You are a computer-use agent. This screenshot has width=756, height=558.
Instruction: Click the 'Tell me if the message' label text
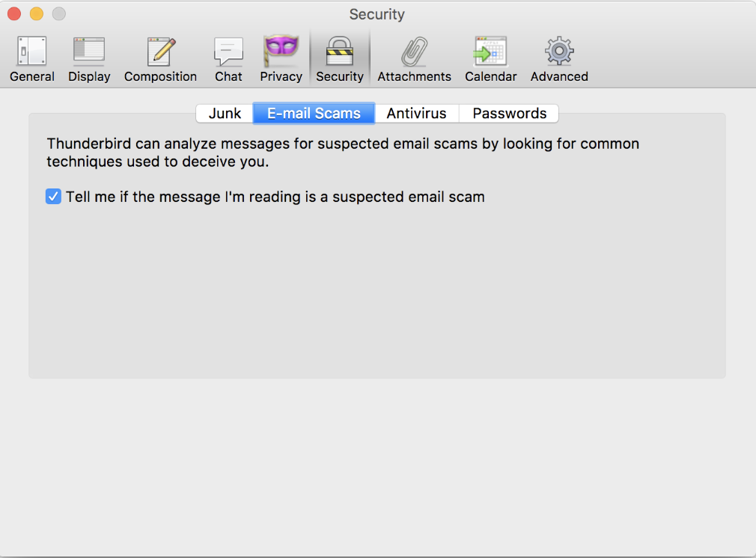click(x=275, y=197)
